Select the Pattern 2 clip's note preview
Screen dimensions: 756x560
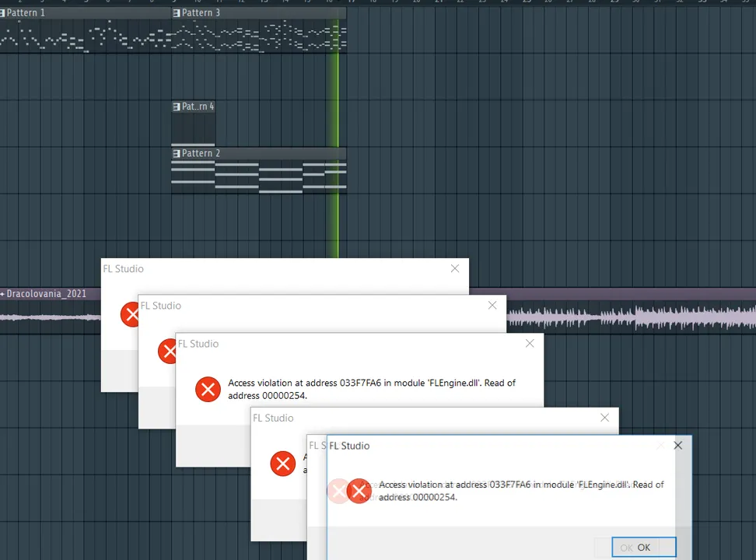pyautogui.click(x=259, y=177)
